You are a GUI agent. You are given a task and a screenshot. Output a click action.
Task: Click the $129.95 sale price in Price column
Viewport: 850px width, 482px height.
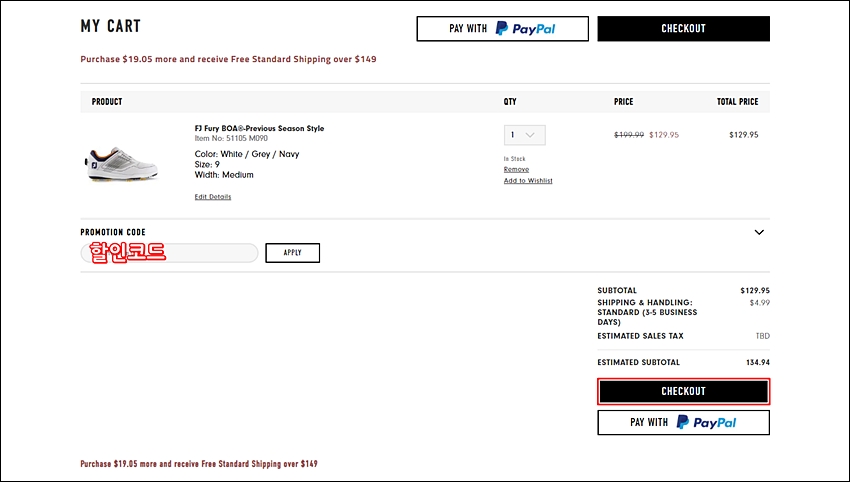point(664,135)
